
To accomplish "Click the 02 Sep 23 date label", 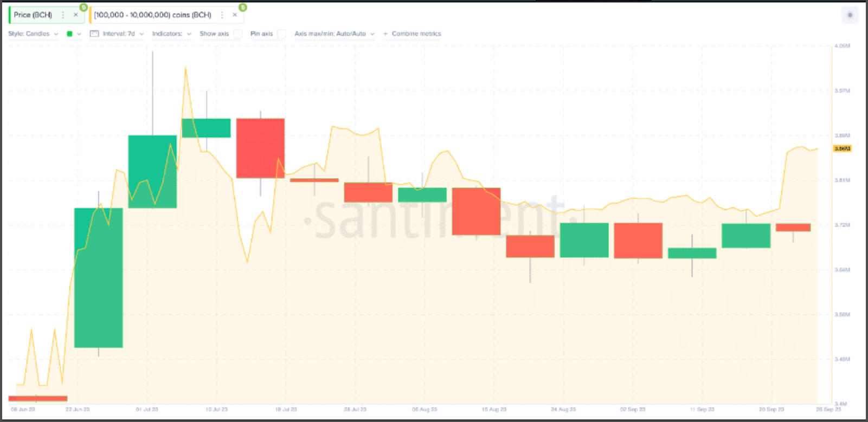I will point(633,410).
